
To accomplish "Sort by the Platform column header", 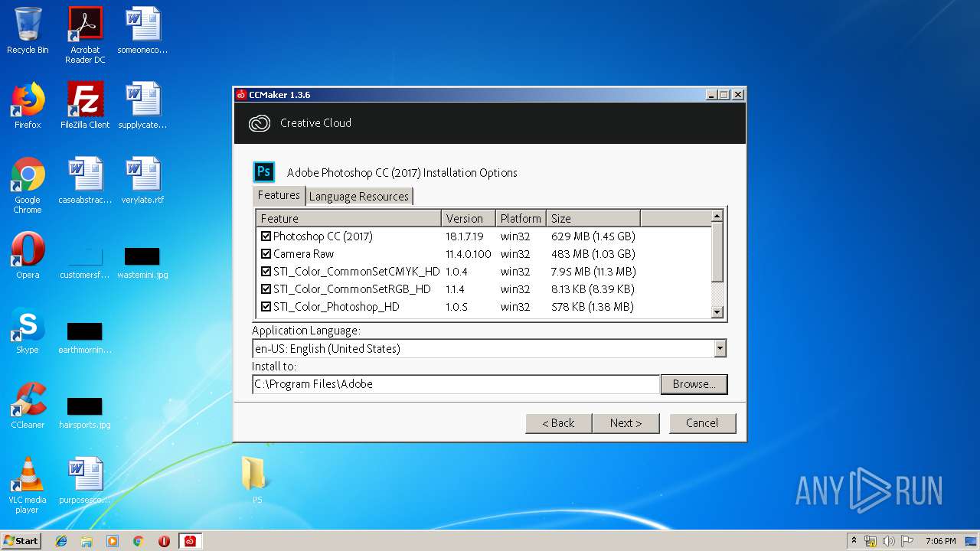I will click(x=521, y=218).
